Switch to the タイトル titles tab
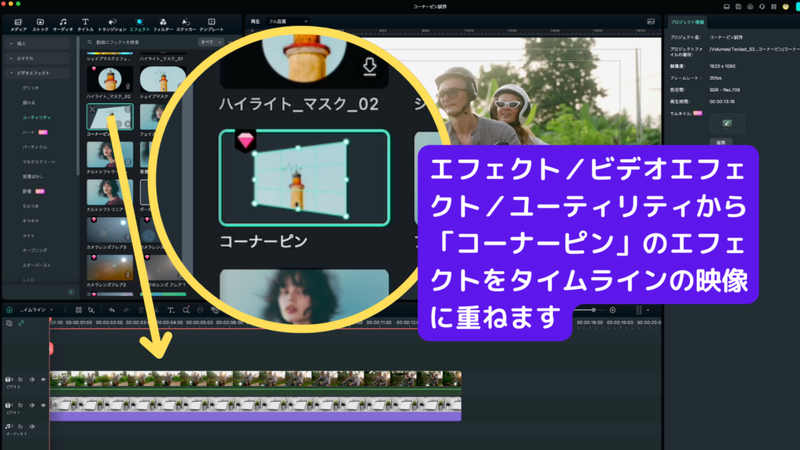Image resolution: width=800 pixels, height=450 pixels. click(85, 25)
